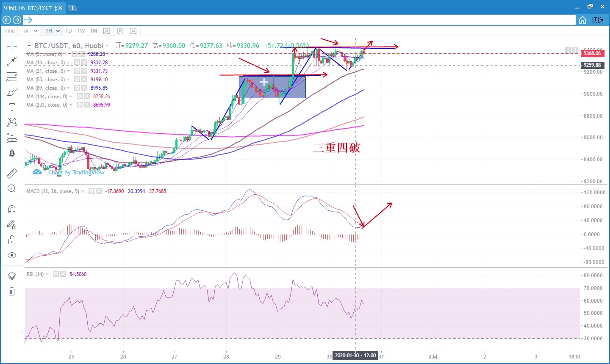
Task: Select the 1H timeframe button
Action: (x=49, y=31)
